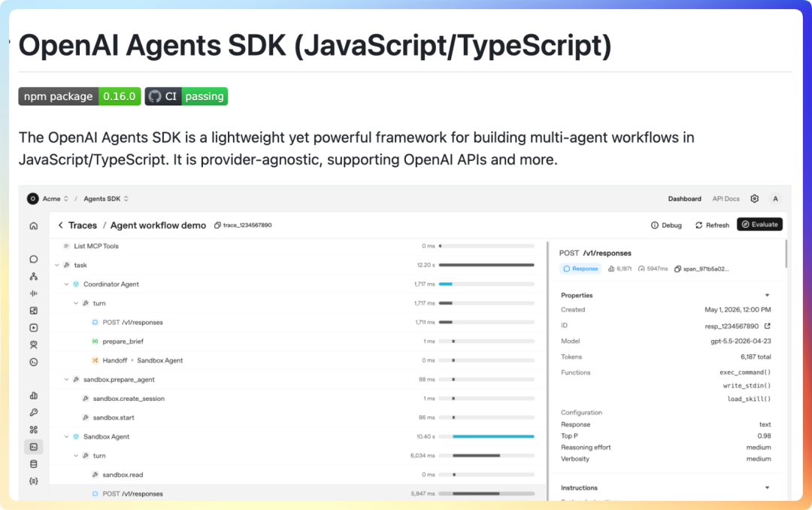Select the prepare_brief row
Screen dimensions: 812x510
pyautogui.click(x=298, y=342)
